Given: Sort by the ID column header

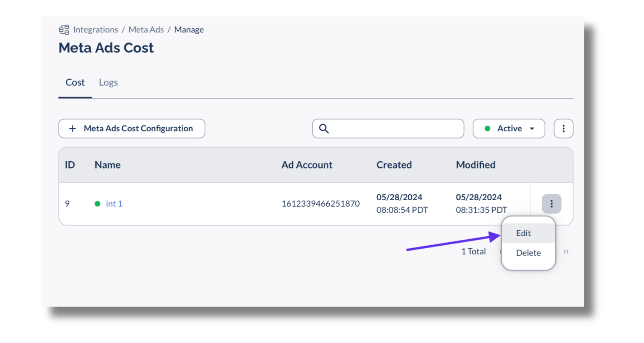Looking at the screenshot, I should pyautogui.click(x=70, y=165).
